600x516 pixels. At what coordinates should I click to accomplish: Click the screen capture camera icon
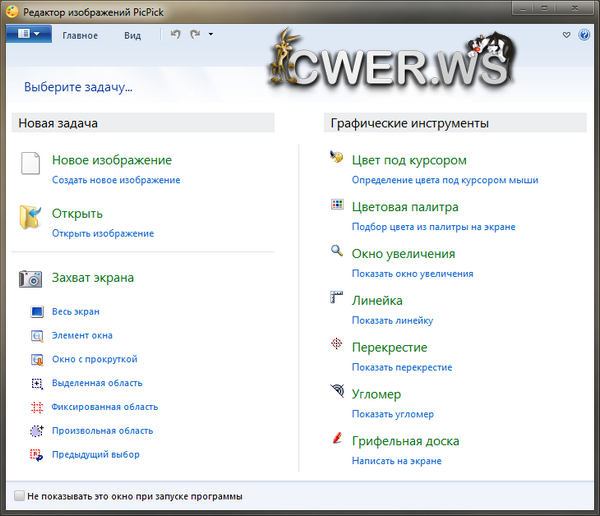click(x=31, y=278)
